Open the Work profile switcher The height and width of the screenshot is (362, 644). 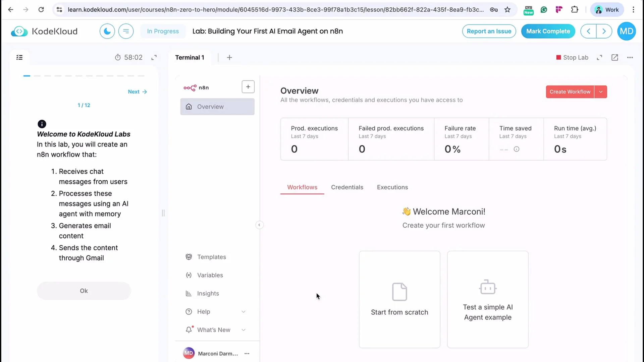click(x=607, y=10)
